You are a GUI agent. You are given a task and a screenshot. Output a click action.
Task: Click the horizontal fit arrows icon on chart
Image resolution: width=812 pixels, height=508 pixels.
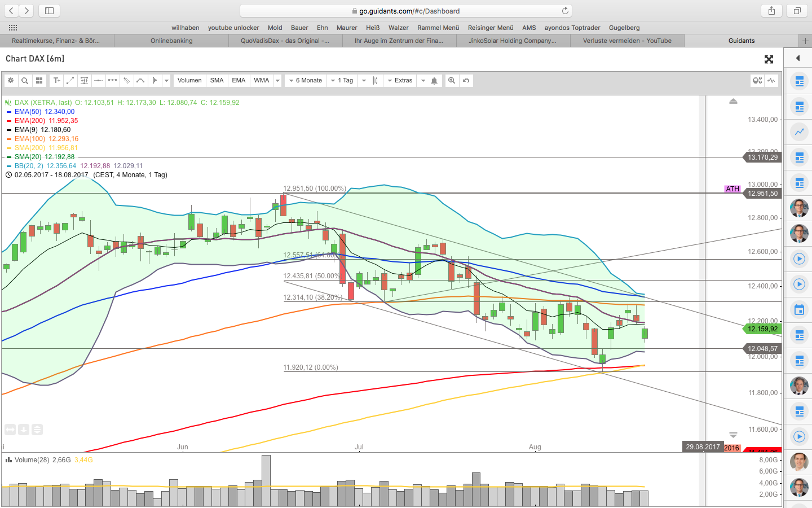tap(10, 430)
